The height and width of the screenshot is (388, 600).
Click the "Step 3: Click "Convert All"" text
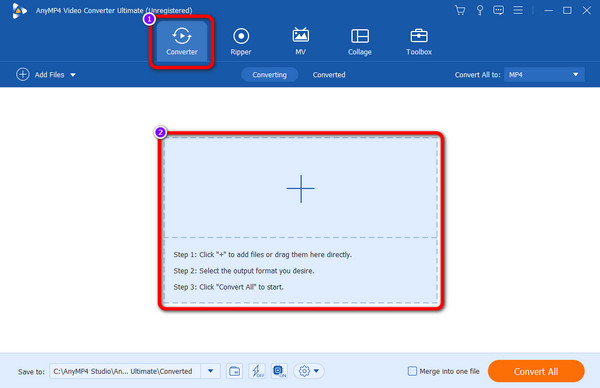point(228,287)
